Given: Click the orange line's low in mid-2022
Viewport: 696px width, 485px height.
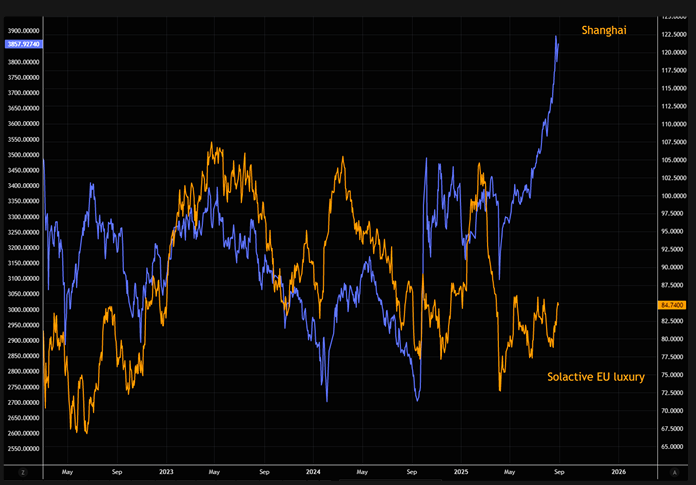Looking at the screenshot, I should (86, 432).
